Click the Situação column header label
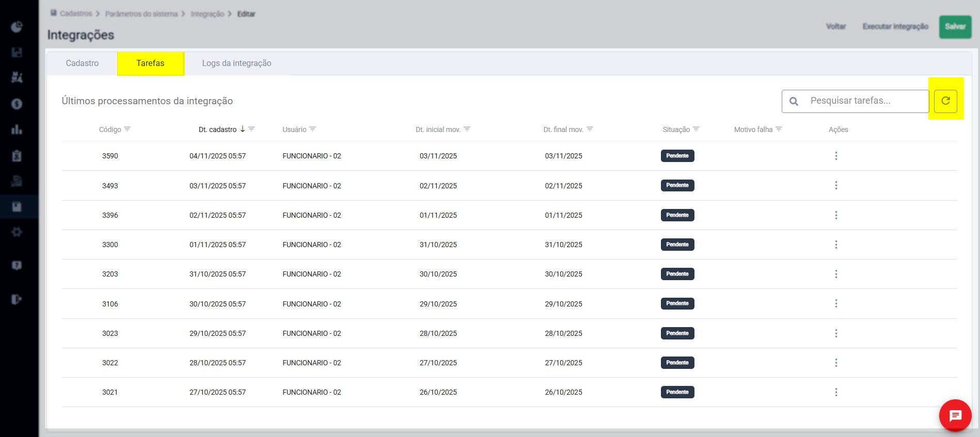The width and height of the screenshot is (980, 437). tap(676, 130)
